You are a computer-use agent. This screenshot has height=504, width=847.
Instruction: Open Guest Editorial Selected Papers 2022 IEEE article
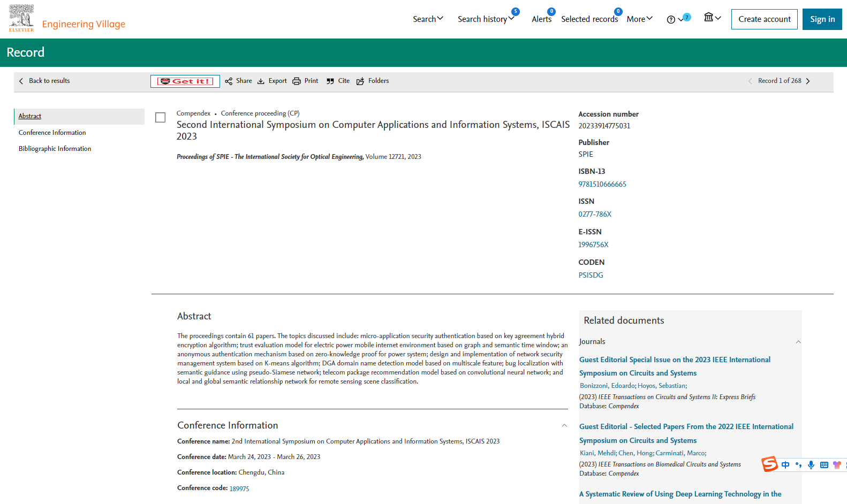coord(686,433)
